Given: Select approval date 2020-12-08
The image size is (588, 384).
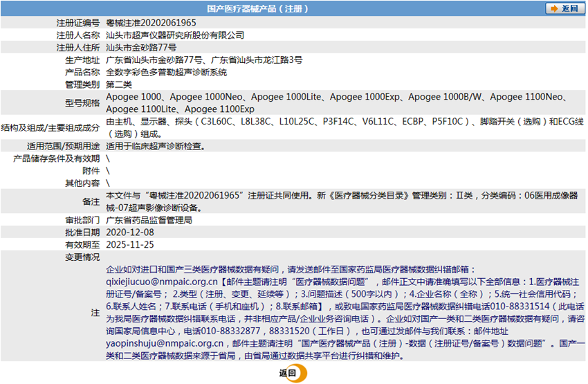Looking at the screenshot, I should tap(130, 232).
